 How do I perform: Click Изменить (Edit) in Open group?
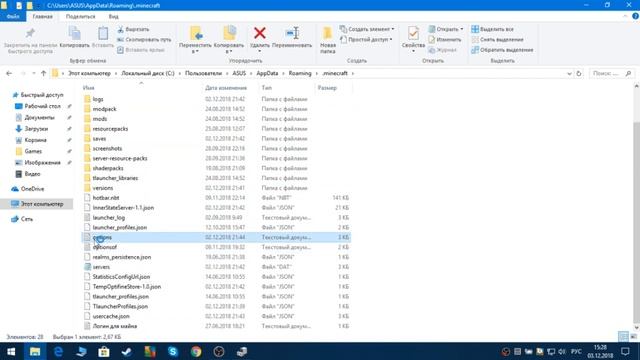[x=445, y=40]
